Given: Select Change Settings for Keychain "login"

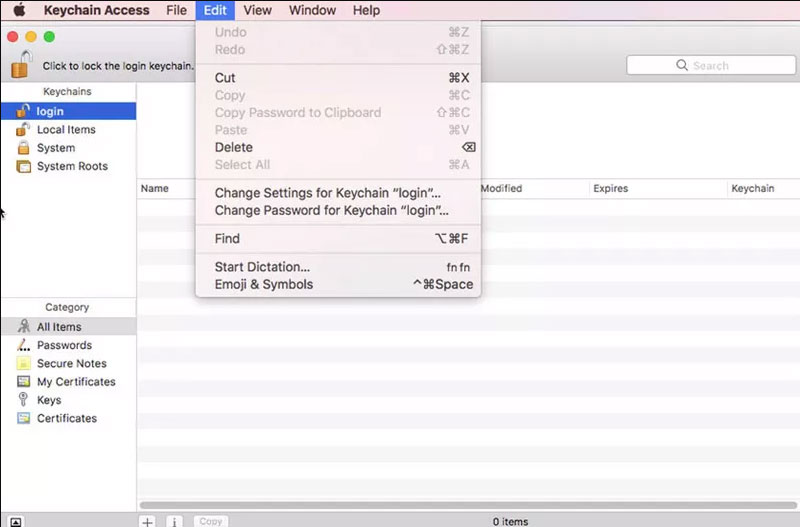Looking at the screenshot, I should pyautogui.click(x=327, y=193).
